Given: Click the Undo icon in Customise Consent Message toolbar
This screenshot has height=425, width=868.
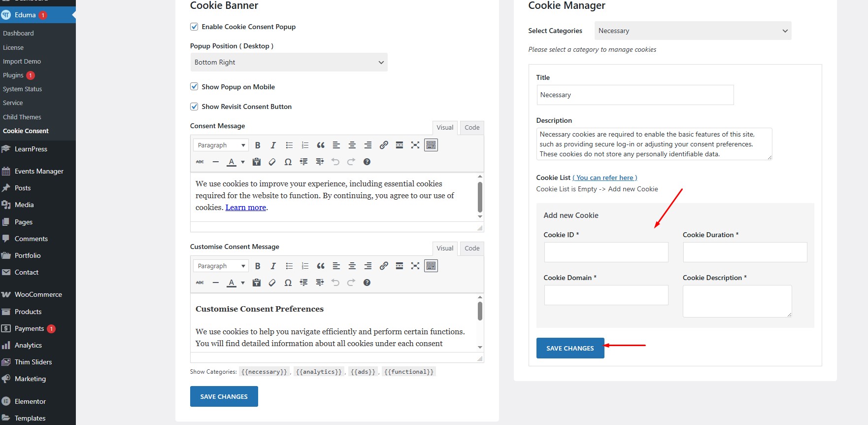Looking at the screenshot, I should [335, 283].
